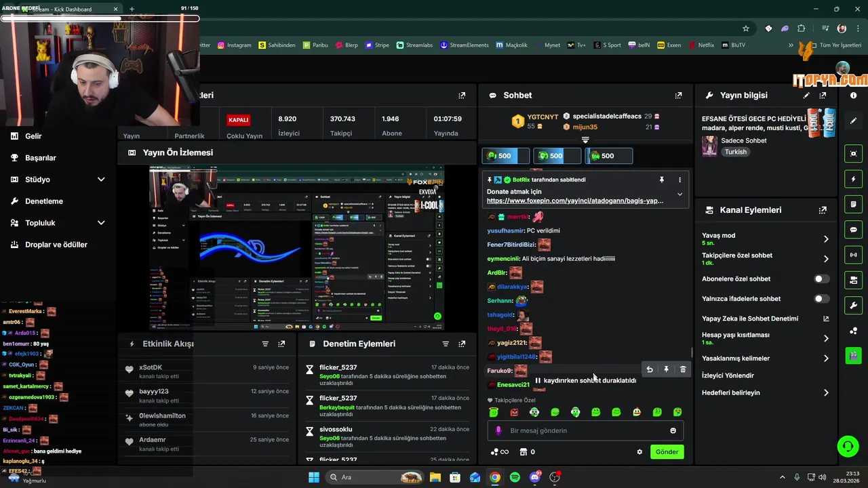
Task: Expand the Stüdyo sidebar menu
Action: pos(101,180)
